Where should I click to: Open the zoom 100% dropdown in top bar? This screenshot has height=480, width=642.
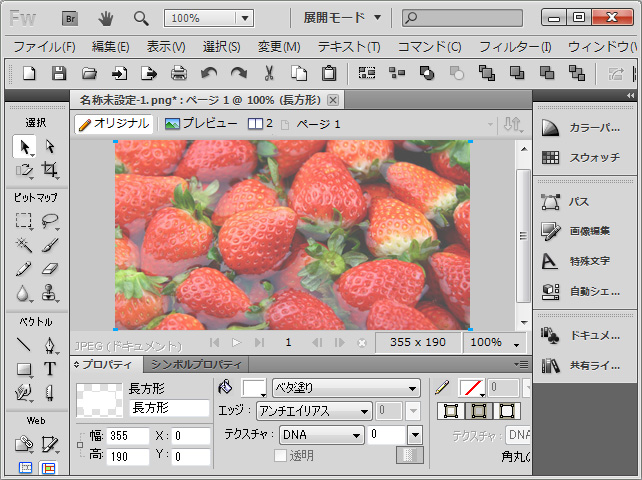245,18
